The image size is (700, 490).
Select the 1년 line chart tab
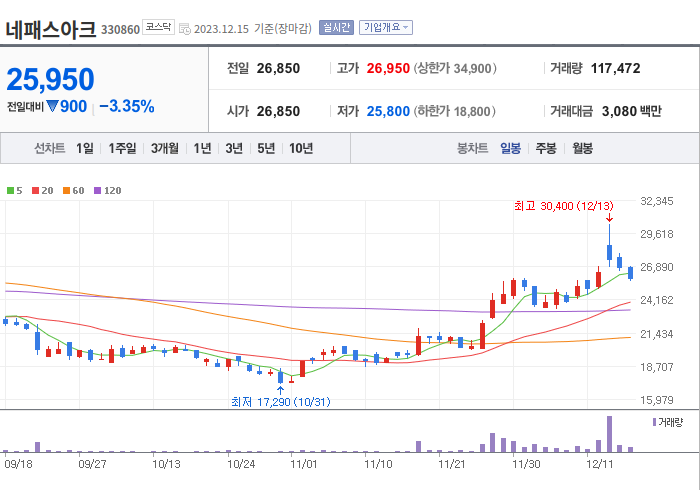(x=202, y=148)
